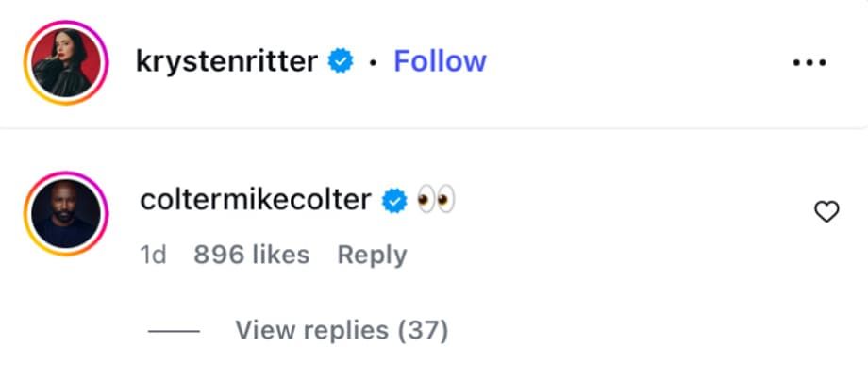Viewport: 868px width, 380px height.
Task: Toggle the heart on the eyes emoji comment
Action: pos(826,213)
